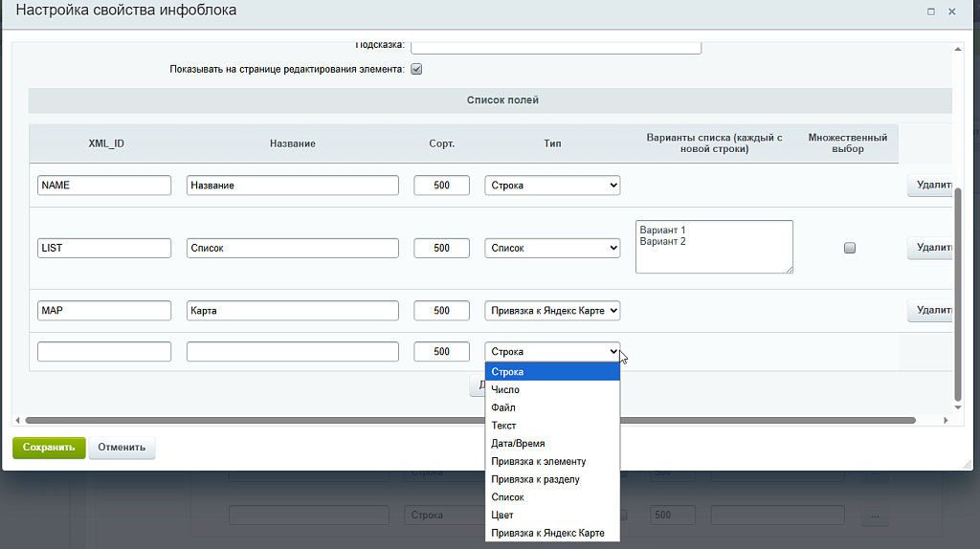Maximize the infoblock property settings dialog
This screenshot has width=980, height=549.
coord(931,11)
